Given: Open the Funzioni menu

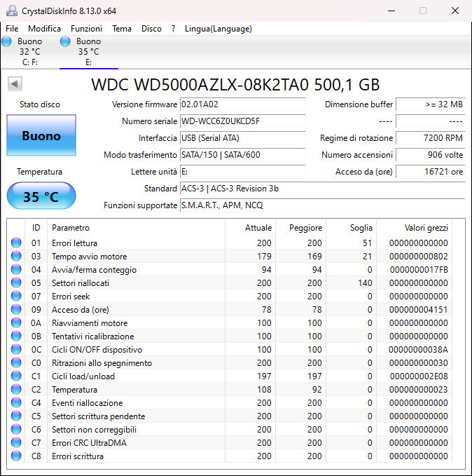Looking at the screenshot, I should pos(86,29).
